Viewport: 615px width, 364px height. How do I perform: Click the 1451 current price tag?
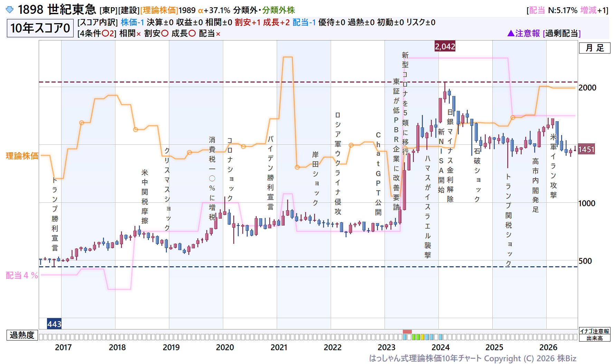pos(586,150)
